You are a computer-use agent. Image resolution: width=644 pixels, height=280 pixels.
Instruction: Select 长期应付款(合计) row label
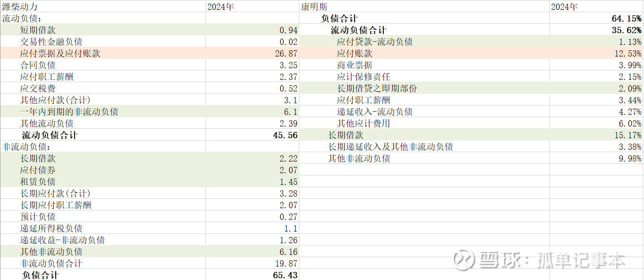pyautogui.click(x=55, y=193)
